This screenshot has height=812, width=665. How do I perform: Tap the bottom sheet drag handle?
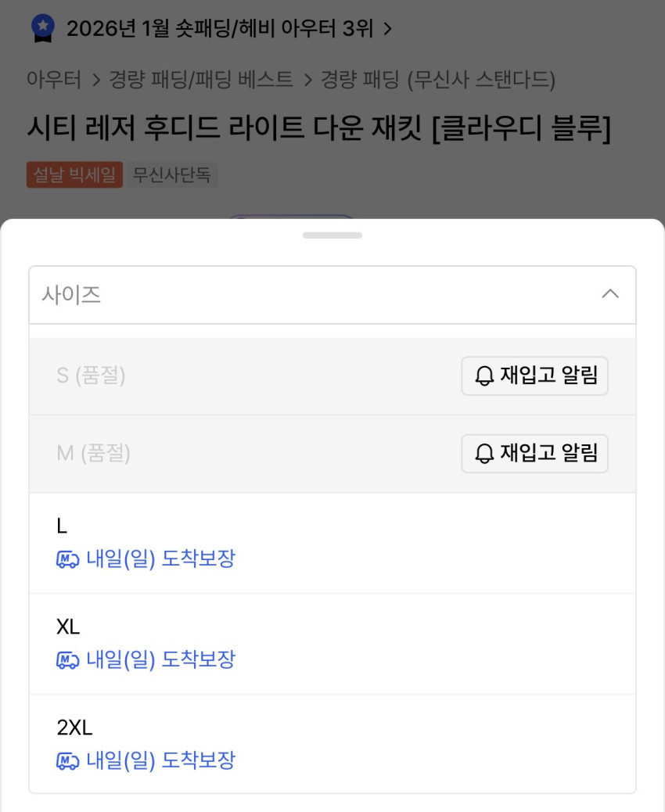click(x=332, y=235)
